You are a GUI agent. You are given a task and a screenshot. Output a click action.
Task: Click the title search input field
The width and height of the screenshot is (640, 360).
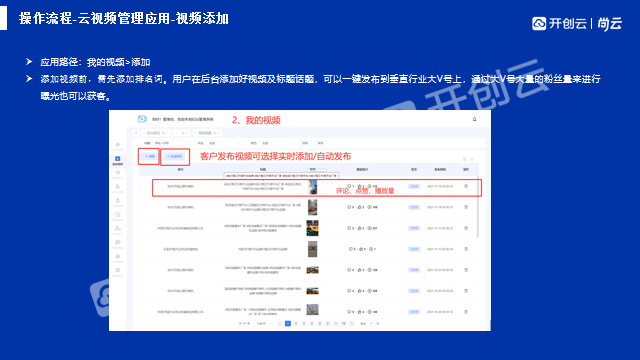pyautogui.click(x=171, y=143)
